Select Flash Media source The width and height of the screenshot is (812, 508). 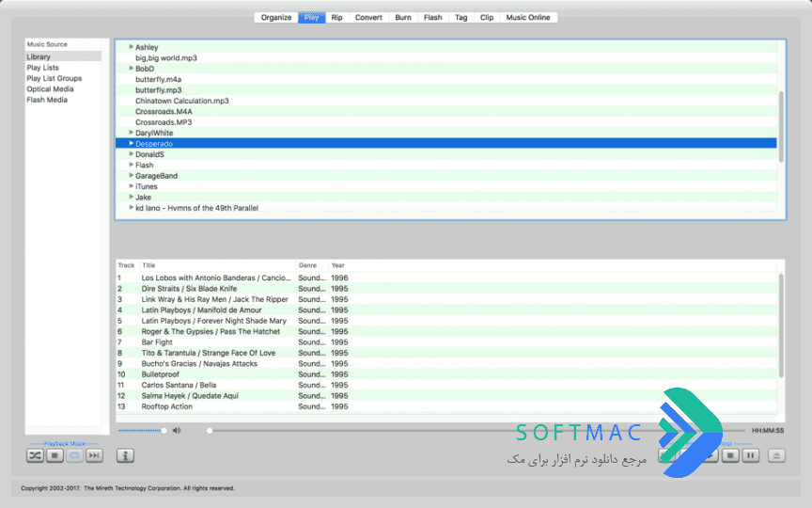[x=63, y=100]
